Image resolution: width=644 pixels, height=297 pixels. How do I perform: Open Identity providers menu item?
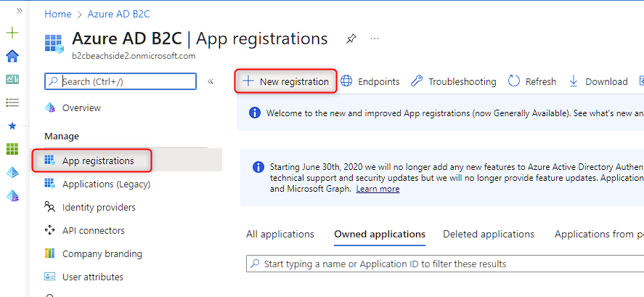(x=90, y=208)
